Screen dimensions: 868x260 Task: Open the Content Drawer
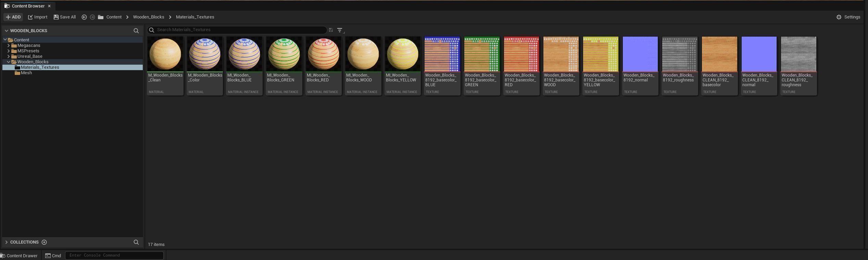click(x=19, y=256)
